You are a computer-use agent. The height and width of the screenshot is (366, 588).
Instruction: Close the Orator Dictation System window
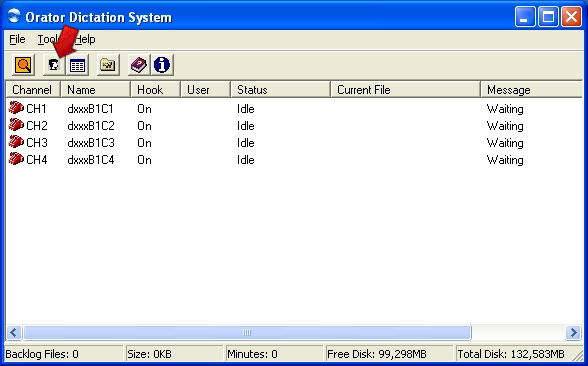pyautogui.click(x=572, y=17)
